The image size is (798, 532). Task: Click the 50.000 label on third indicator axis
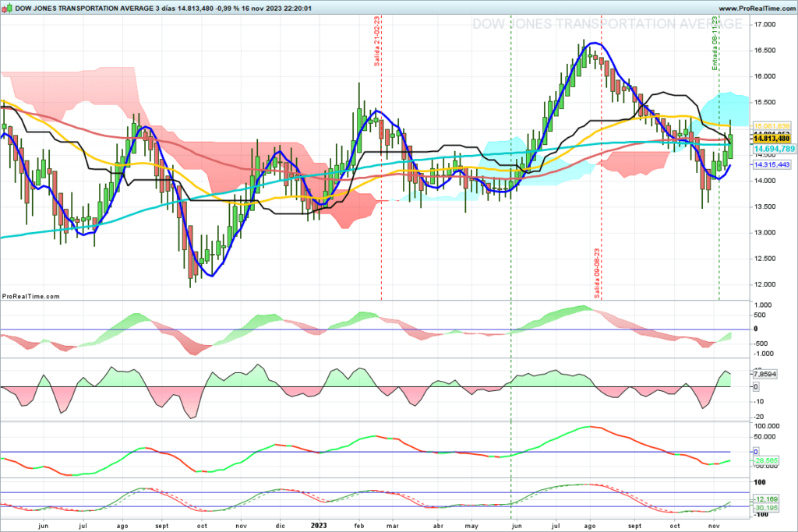pyautogui.click(x=766, y=437)
